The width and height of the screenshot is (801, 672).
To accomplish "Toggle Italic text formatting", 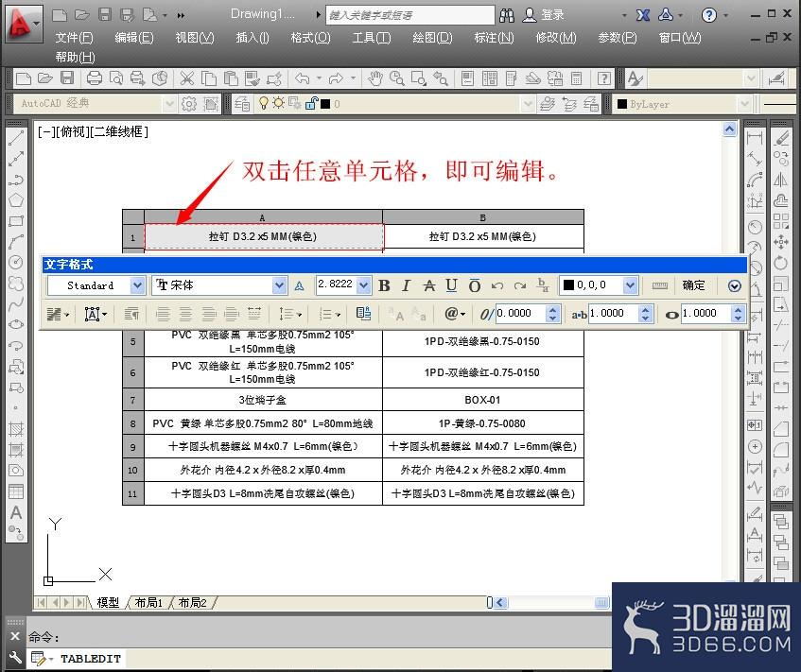I will 406,285.
